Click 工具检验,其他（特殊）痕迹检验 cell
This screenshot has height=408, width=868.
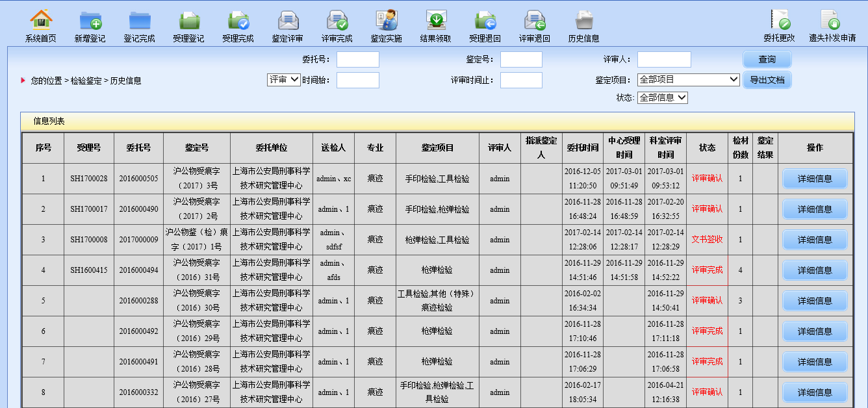tap(438, 301)
